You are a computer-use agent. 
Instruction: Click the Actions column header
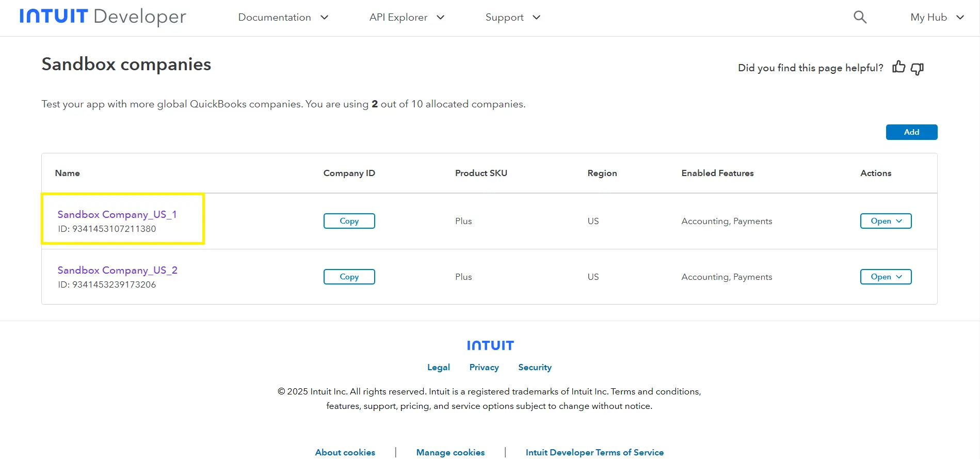pos(876,173)
